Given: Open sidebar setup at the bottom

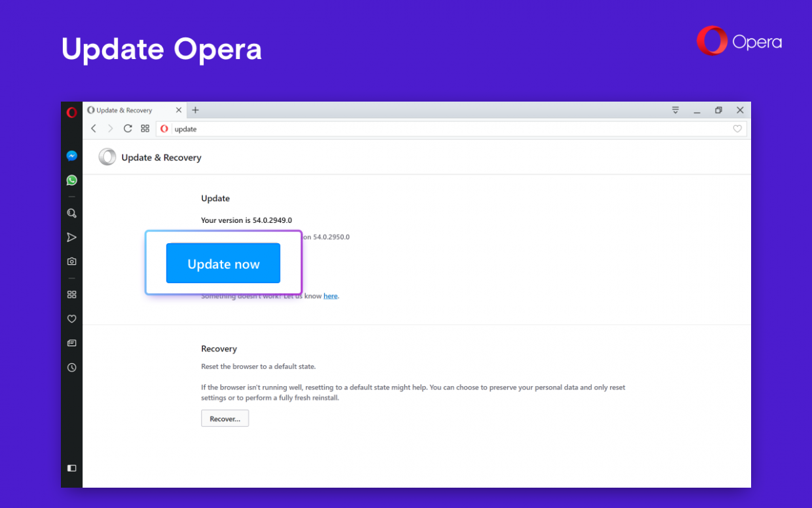Looking at the screenshot, I should point(71,468).
